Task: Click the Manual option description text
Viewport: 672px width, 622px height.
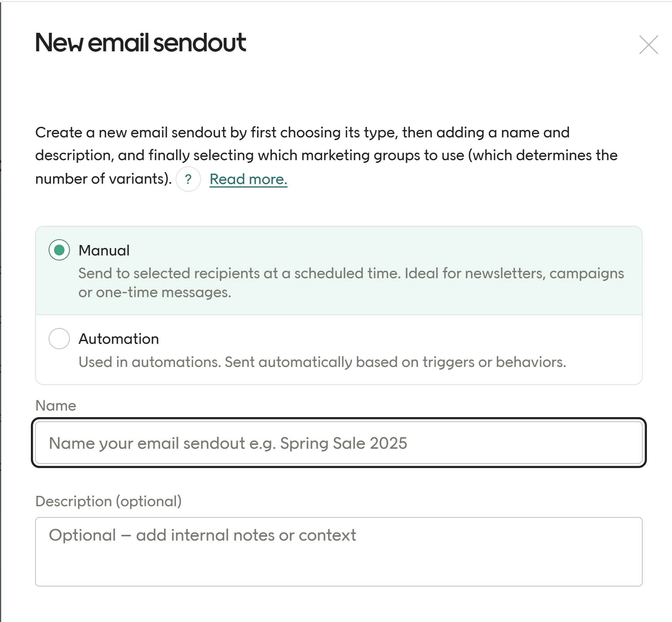Action: click(x=350, y=282)
